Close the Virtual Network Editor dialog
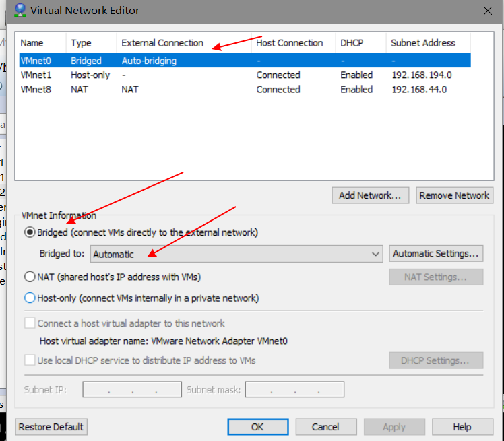 (487, 11)
